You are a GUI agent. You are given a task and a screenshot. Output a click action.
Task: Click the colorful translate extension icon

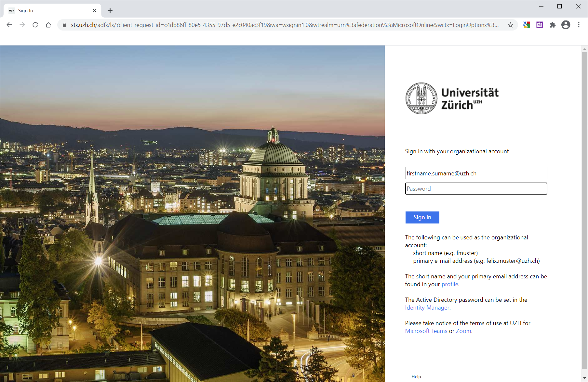pyautogui.click(x=527, y=25)
